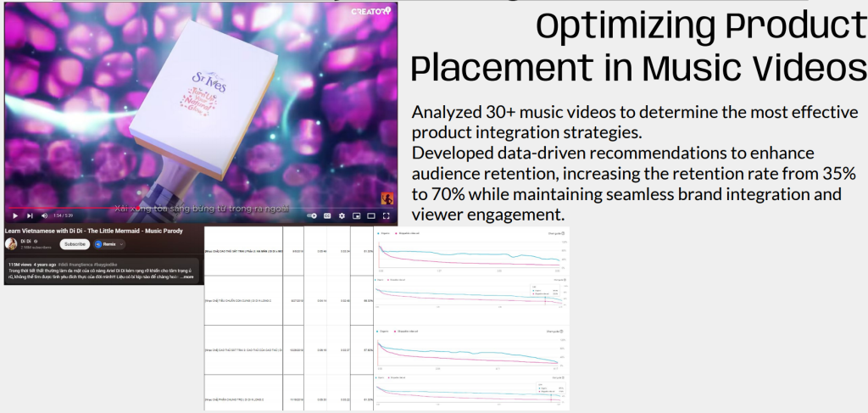Click the red video progress bar scrubber
Screen dimensions: 868x413
pos(136,208)
